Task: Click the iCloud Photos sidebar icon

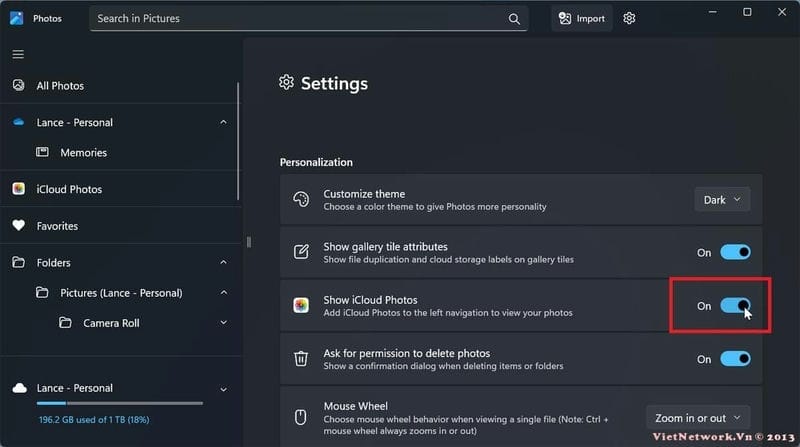Action: [x=18, y=189]
